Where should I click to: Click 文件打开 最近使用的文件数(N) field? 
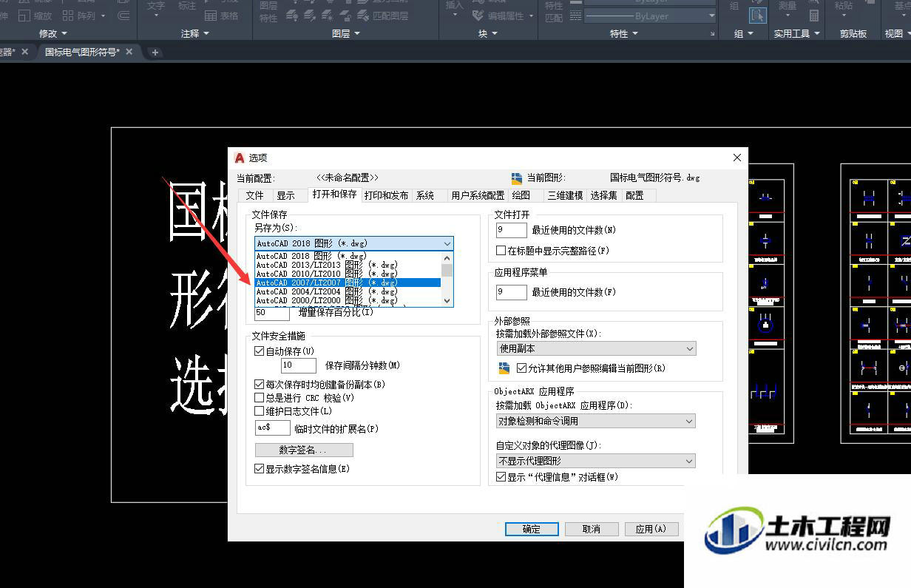(512, 231)
